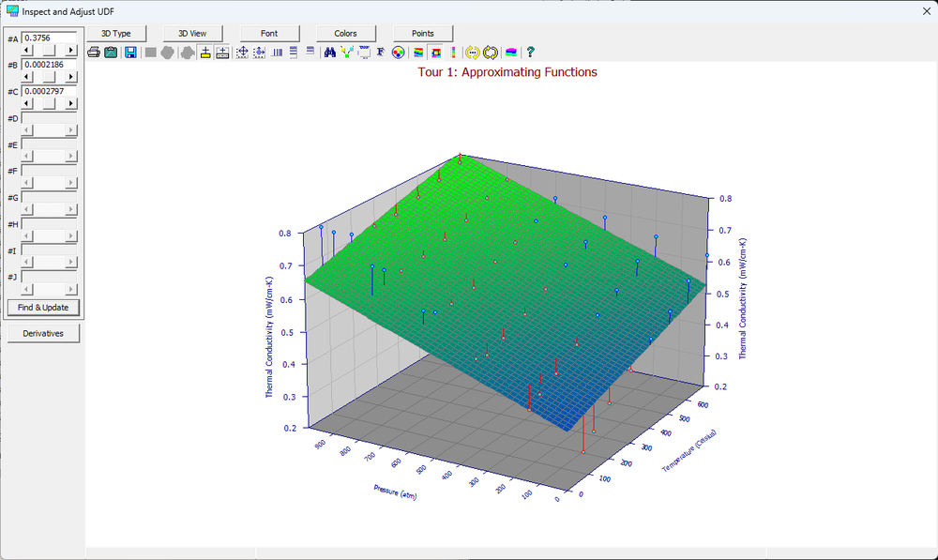The height and width of the screenshot is (560, 938).
Task: Click the 'Temperature (Celsius)' axis label
Action: (x=688, y=450)
